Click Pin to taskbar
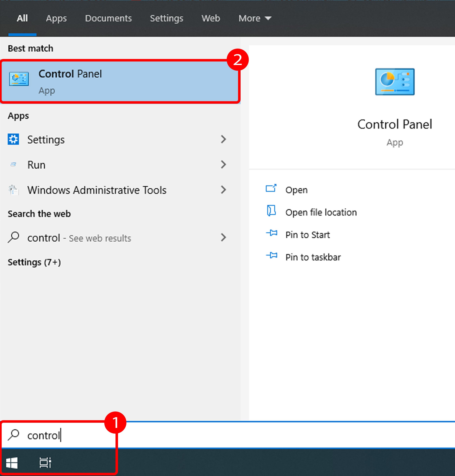The width and height of the screenshot is (455, 476). 313,257
